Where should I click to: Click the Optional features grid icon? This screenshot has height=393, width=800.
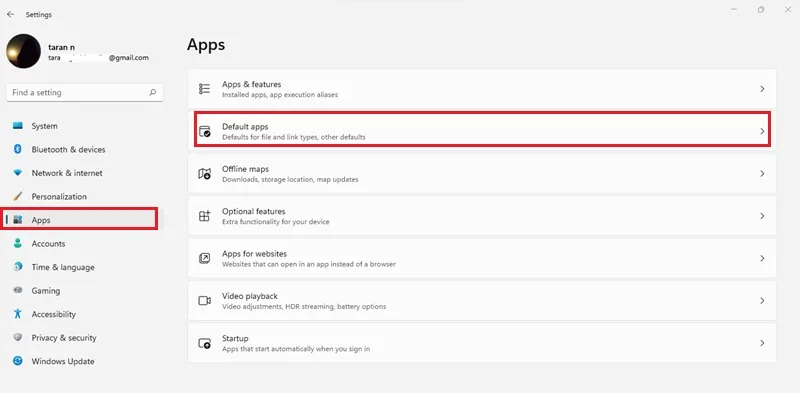click(204, 216)
